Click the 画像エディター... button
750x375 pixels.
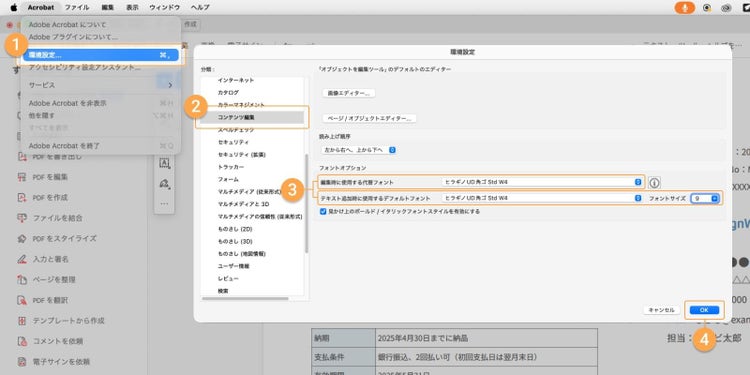pos(349,93)
